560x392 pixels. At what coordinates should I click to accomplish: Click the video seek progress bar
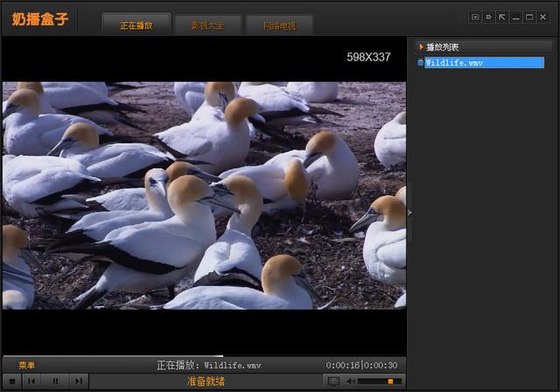tap(203, 355)
